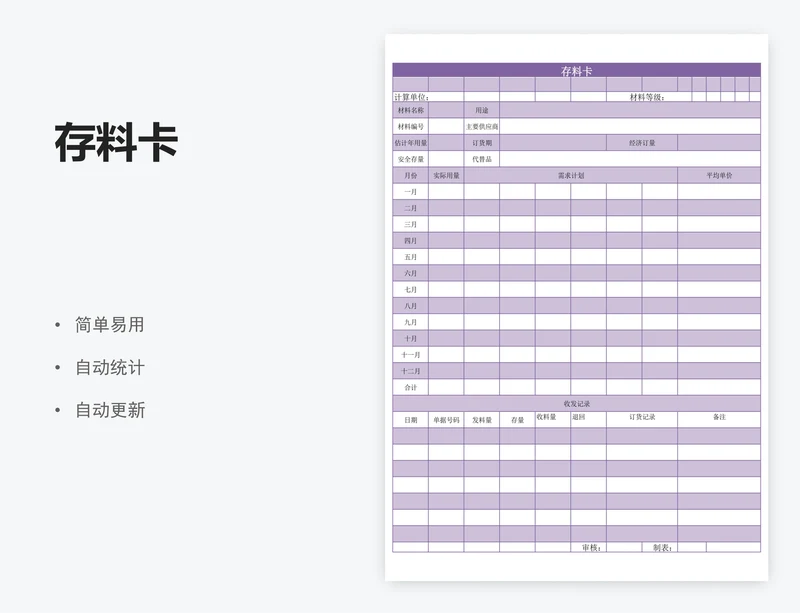The height and width of the screenshot is (613, 800).
Task: Select the 五月 row label
Action: [x=411, y=257]
